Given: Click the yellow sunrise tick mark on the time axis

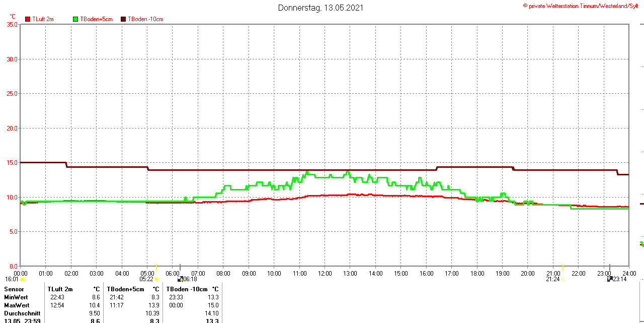Looking at the screenshot, I should pos(156,267).
